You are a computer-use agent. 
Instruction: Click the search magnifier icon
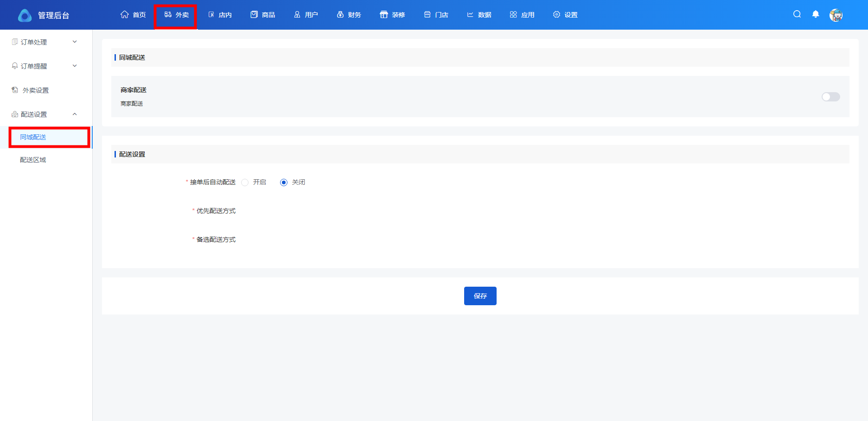[797, 14]
